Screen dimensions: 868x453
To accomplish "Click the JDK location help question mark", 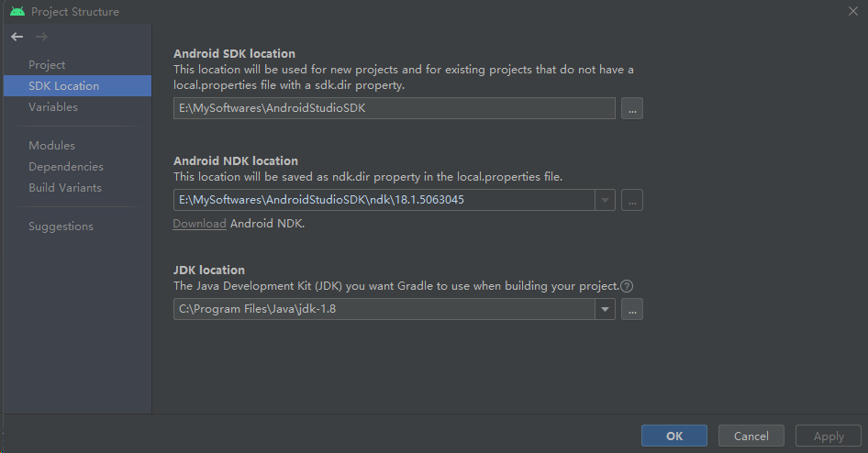I will (x=628, y=286).
